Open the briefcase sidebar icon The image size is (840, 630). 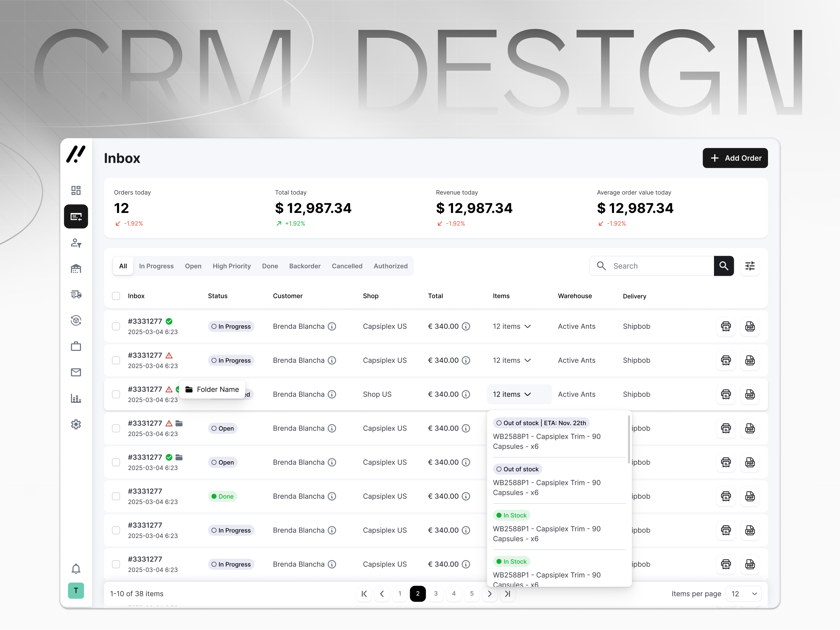(x=76, y=347)
